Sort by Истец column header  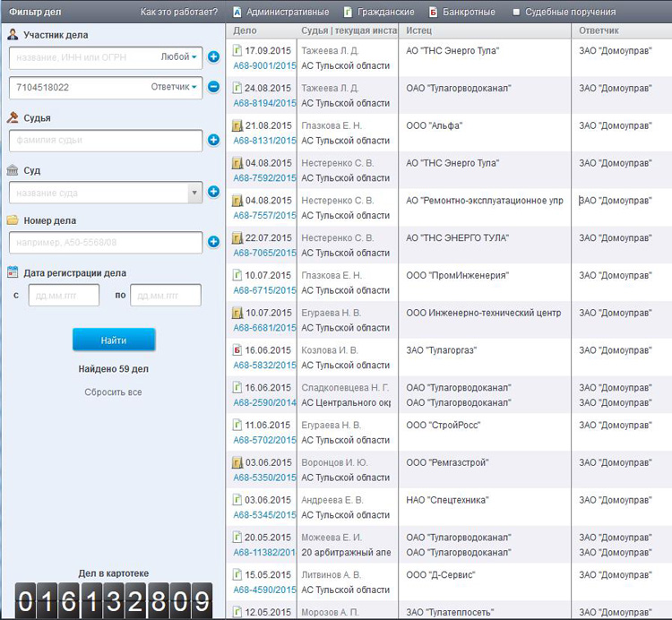[418, 30]
